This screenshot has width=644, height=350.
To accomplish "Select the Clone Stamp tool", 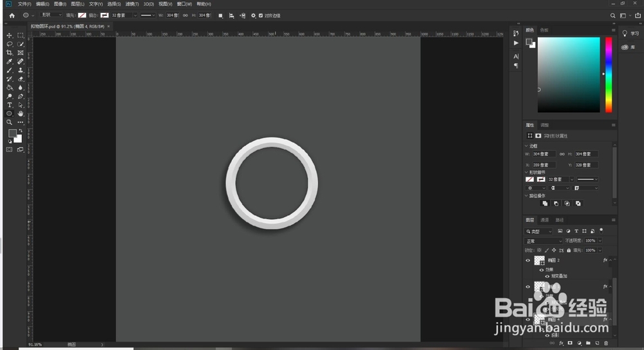I will tap(21, 70).
